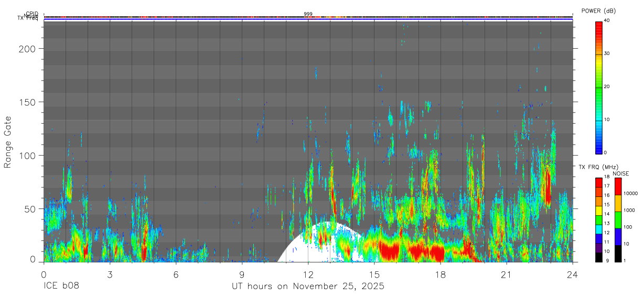Click the 18 hour tick on time axis
Image resolution: width=644 pixels, height=297 pixels.
(441, 274)
